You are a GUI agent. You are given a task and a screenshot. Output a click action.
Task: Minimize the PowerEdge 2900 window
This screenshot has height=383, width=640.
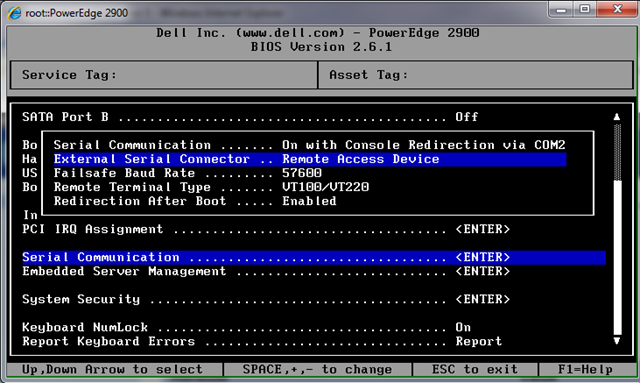pos(561,9)
